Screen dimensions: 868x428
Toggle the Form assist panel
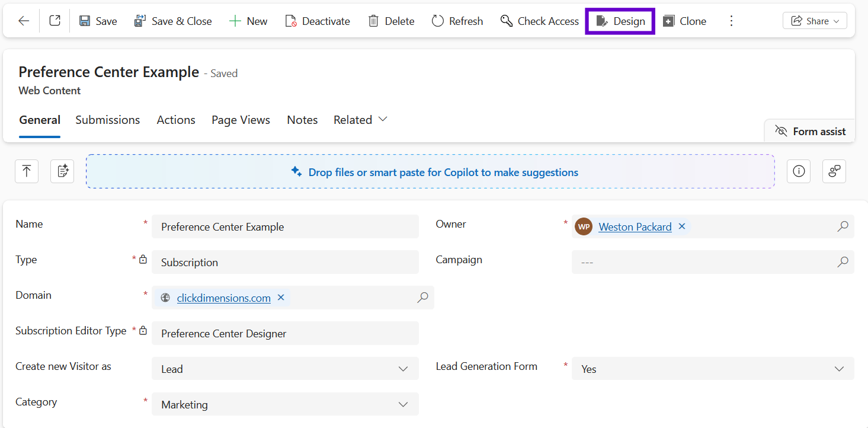(810, 132)
